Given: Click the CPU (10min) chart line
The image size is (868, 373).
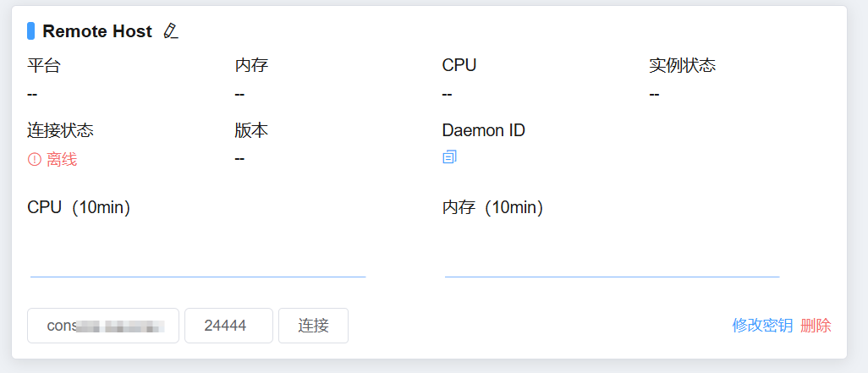Looking at the screenshot, I should coord(198,276).
